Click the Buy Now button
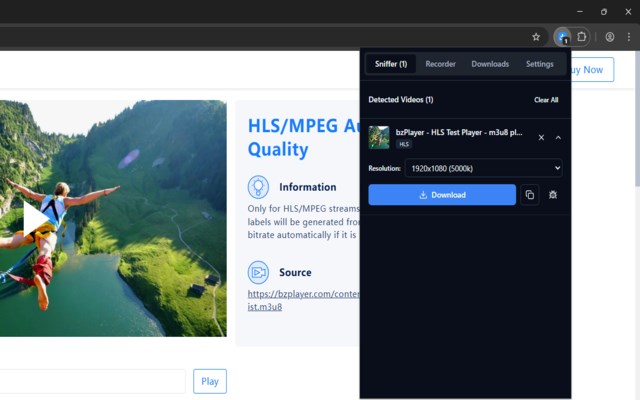This screenshot has height=400, width=640. coord(591,69)
